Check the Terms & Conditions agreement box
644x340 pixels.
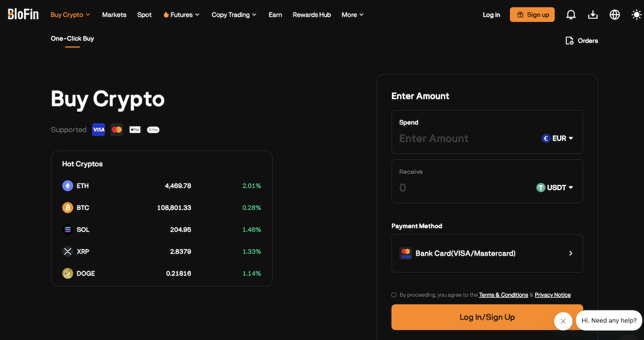tap(393, 294)
